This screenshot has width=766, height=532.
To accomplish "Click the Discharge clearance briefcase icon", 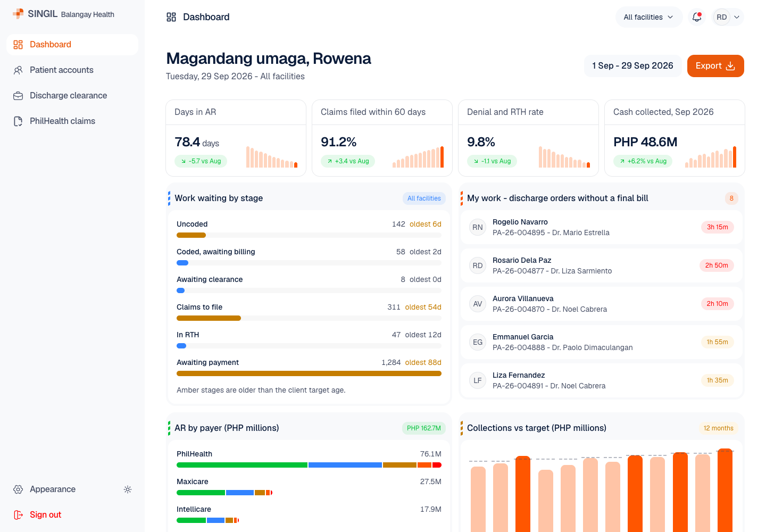I will point(18,96).
